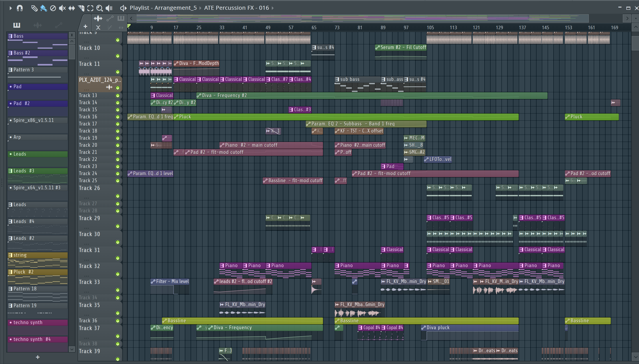Click timeline ruler at bar 49

tap(268, 27)
